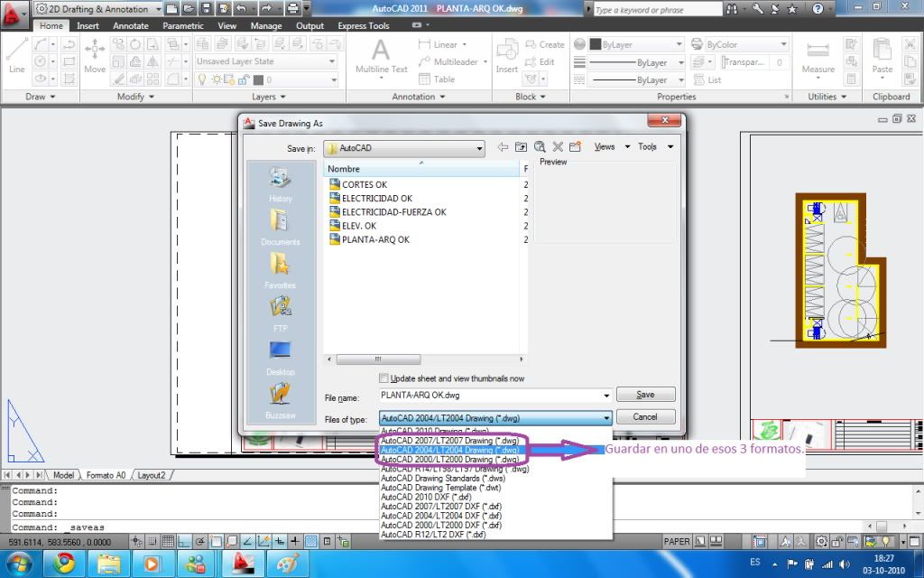Select the ELEV. OK file
The height and width of the screenshot is (578, 924).
[x=353, y=226]
